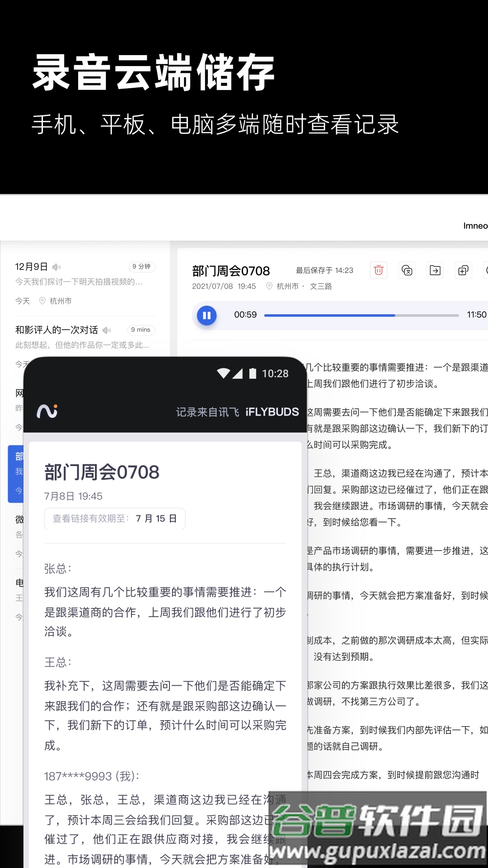
Task: Click the 最后保存于 14:23 status text
Action: coord(324,270)
